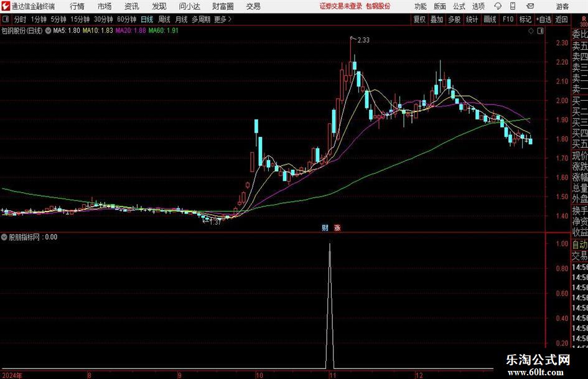Switch to 周线 weekly period
The width and height of the screenshot is (588, 379).
coord(164,19)
